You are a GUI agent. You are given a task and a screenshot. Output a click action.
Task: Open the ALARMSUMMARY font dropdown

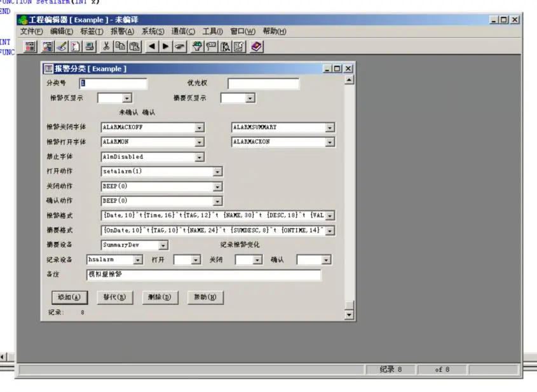329,127
